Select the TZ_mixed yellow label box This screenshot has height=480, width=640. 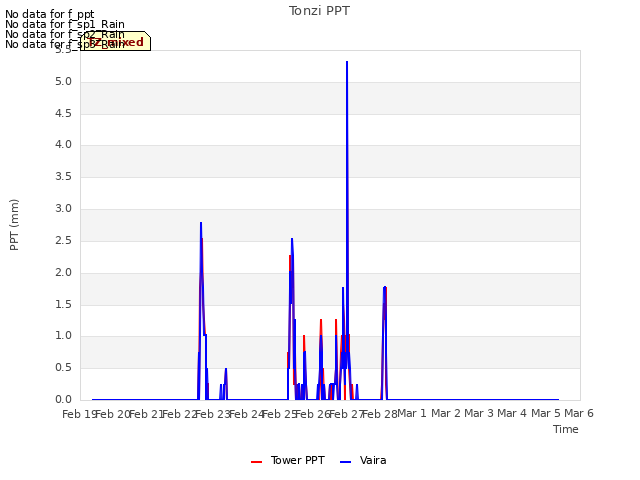pos(116,41)
